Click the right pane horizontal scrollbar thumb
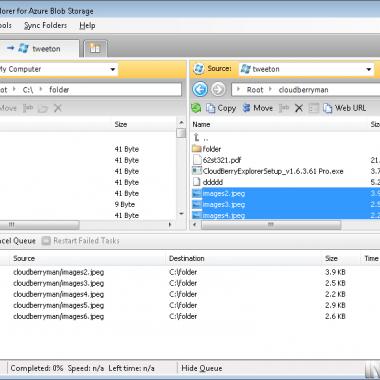 [x=271, y=225]
